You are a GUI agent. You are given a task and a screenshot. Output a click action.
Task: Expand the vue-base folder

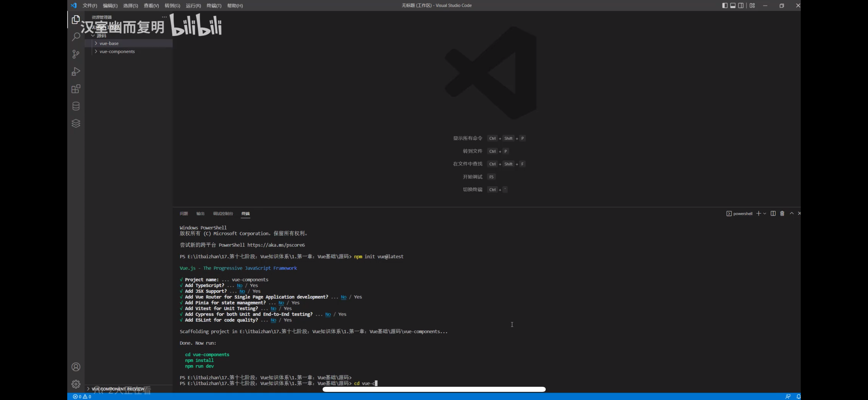click(x=109, y=43)
